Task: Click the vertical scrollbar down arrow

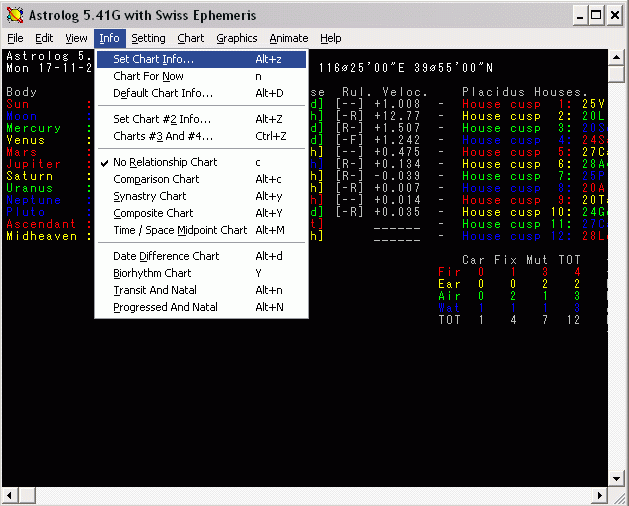Action: [616, 478]
